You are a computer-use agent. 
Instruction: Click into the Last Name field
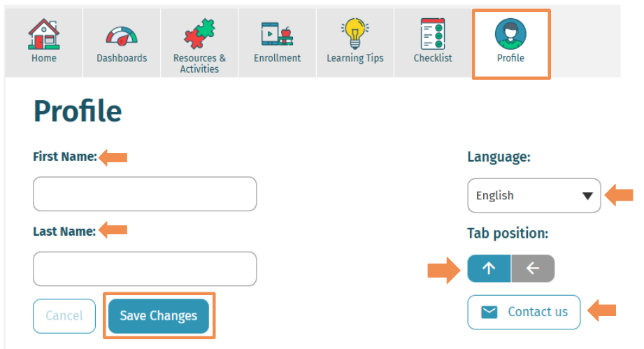click(145, 269)
